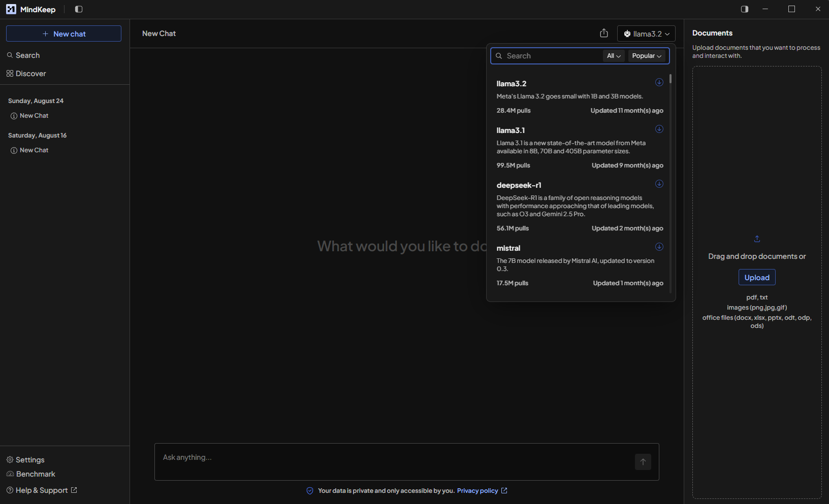Open the Privacy policy link

477,491
